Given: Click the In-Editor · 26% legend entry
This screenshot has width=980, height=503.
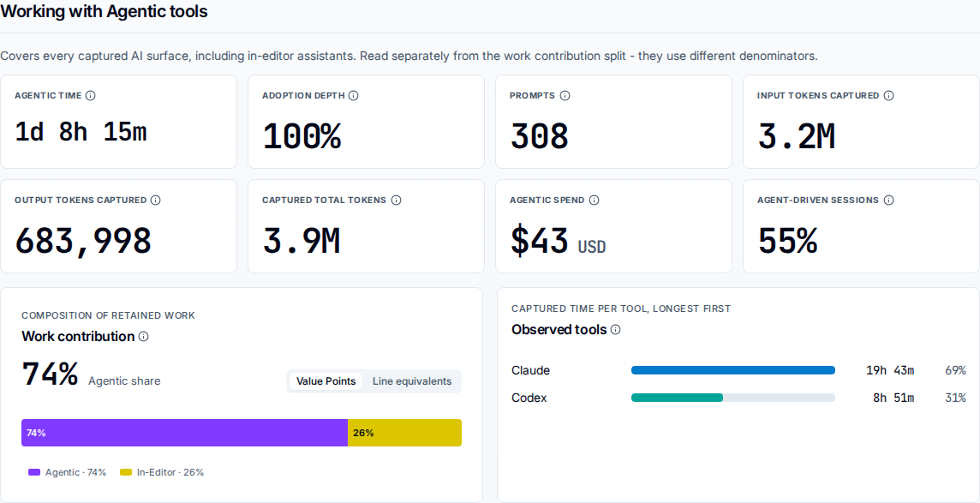Looking at the screenshot, I should 162,472.
